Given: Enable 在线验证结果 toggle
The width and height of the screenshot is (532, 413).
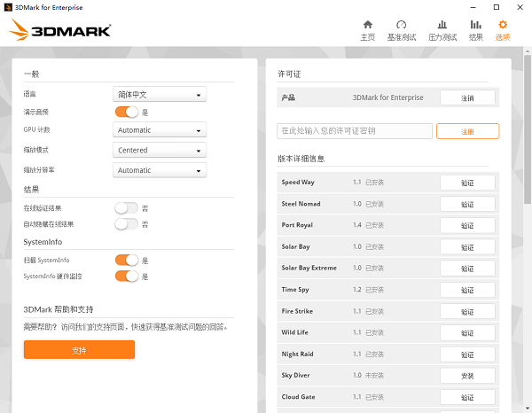Looking at the screenshot, I should 127,208.
